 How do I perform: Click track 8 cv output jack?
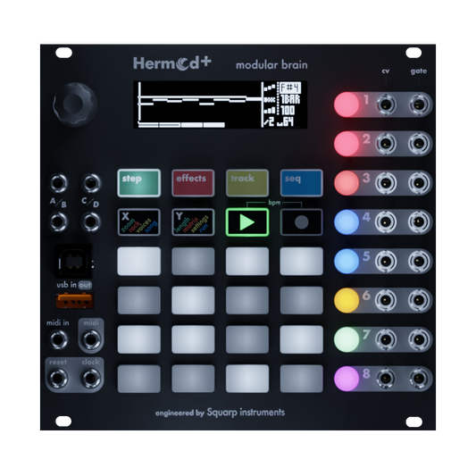tap(386, 379)
